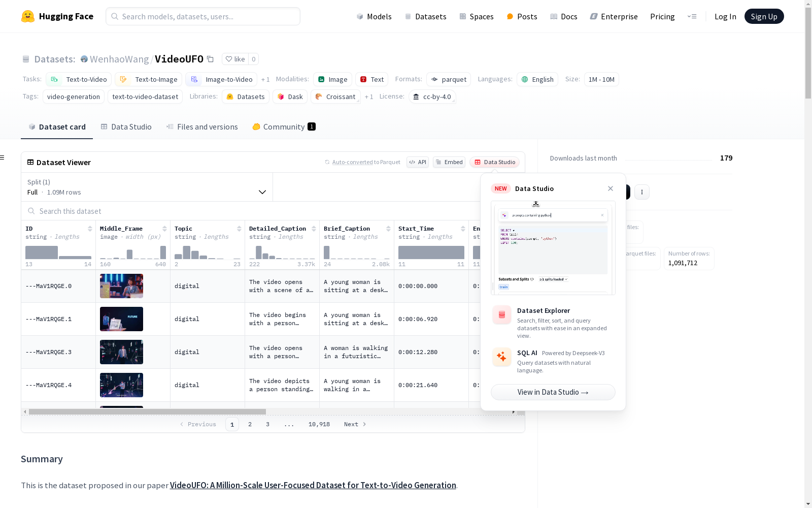Sort the Topic column
This screenshot has width=812, height=508.
click(x=239, y=229)
